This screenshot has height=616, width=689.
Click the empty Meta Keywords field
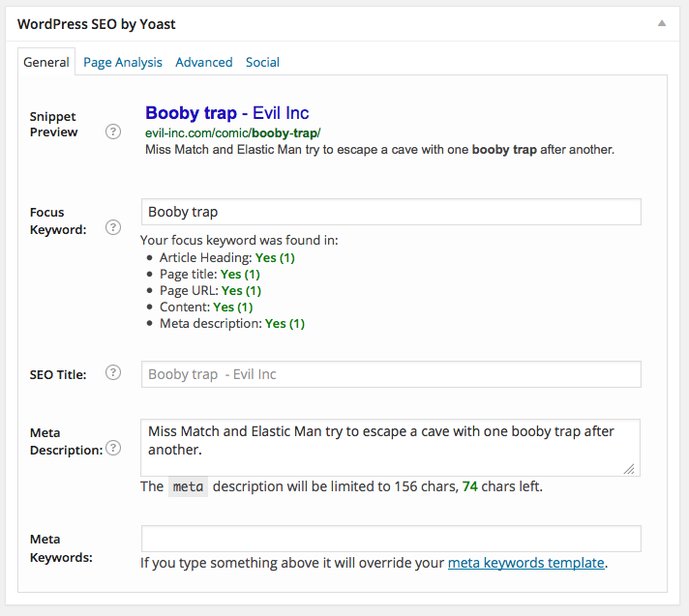(390, 539)
